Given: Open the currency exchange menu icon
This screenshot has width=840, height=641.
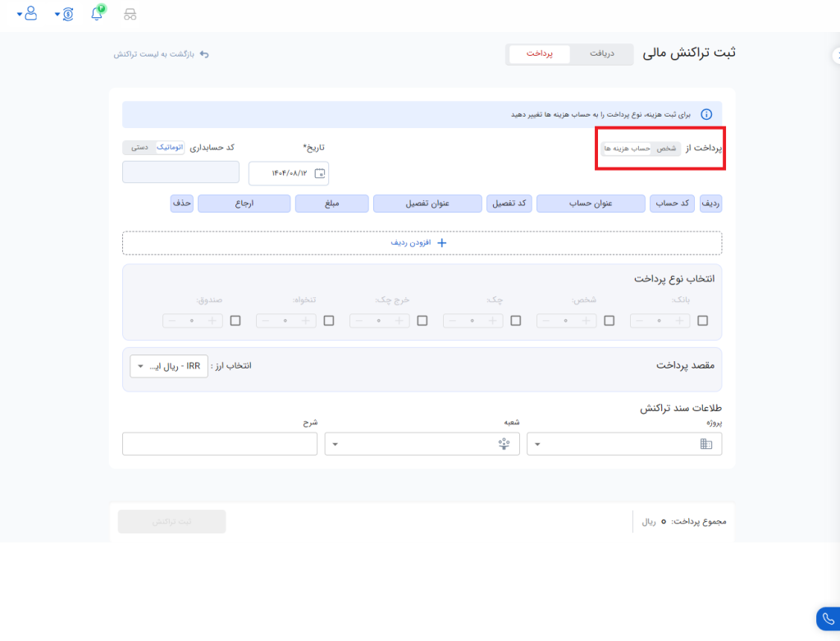Looking at the screenshot, I should [x=67, y=15].
